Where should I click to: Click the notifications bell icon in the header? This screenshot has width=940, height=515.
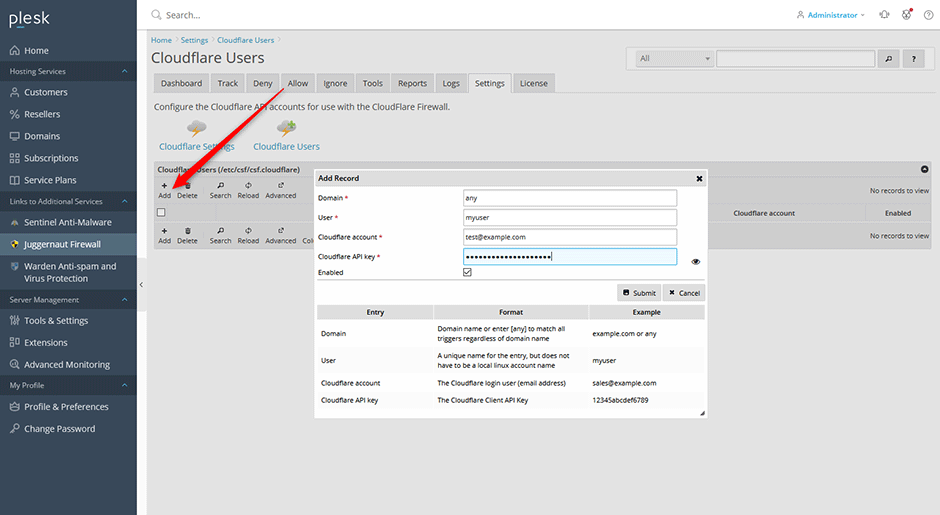click(x=884, y=15)
